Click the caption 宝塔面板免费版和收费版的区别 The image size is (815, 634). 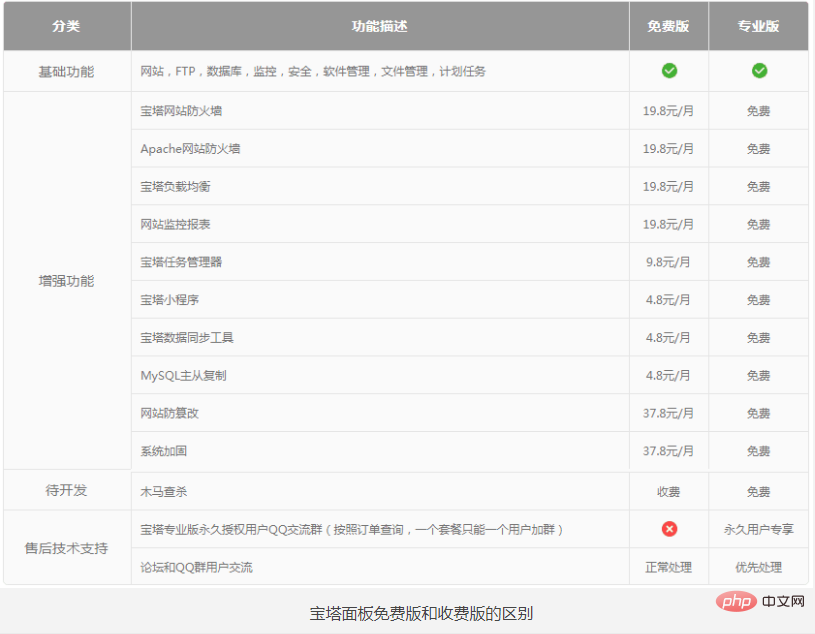[421, 614]
